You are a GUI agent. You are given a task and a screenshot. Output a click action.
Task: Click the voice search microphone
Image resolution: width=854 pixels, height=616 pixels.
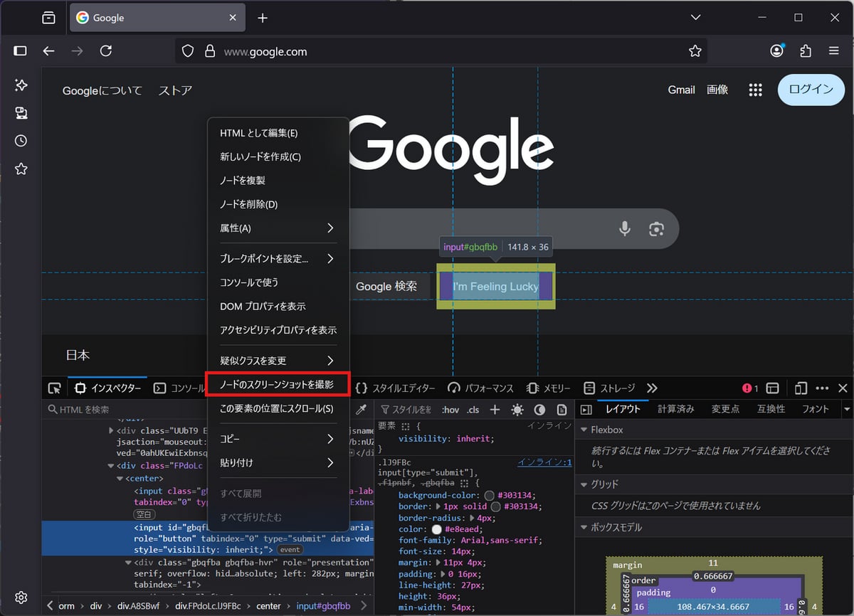[625, 228]
